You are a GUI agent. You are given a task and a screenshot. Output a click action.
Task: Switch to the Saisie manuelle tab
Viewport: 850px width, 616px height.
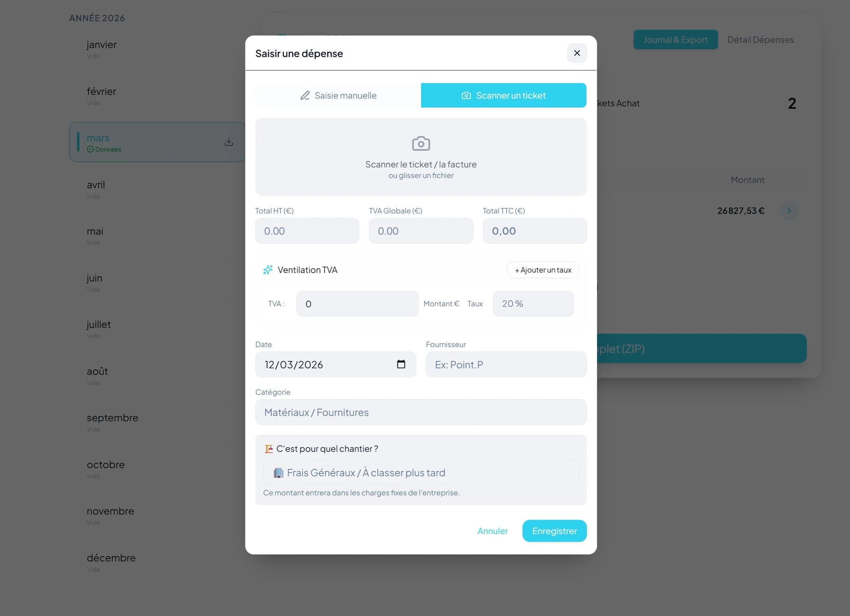338,95
